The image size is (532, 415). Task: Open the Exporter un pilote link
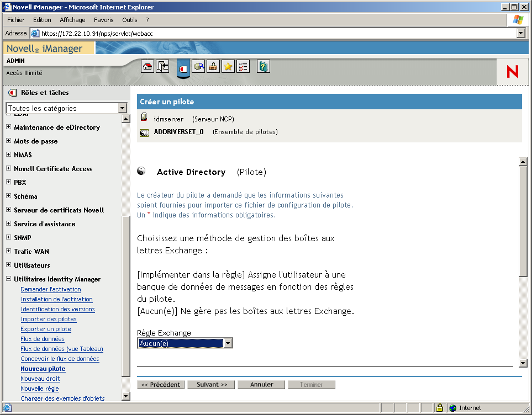[x=45, y=329]
